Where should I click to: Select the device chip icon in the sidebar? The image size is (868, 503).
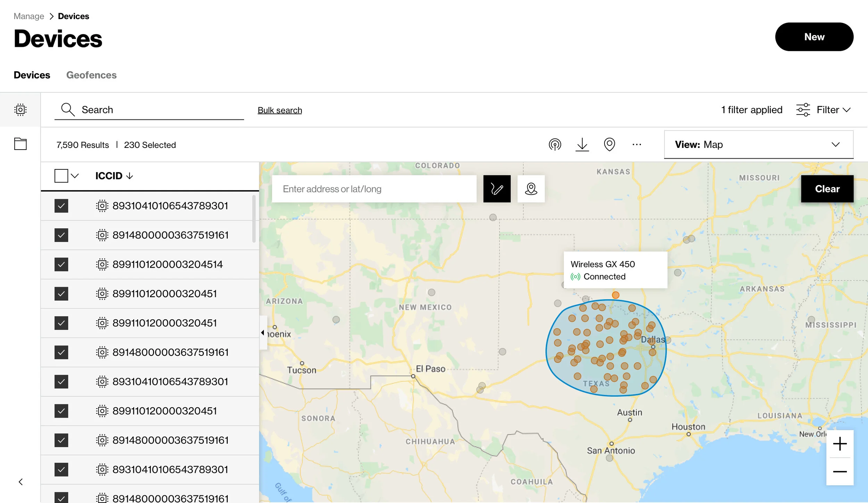coord(20,109)
